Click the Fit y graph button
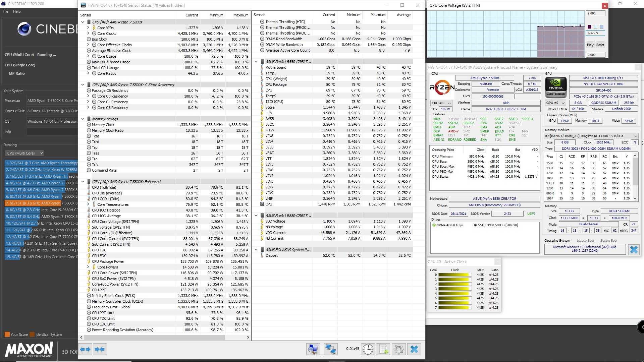 (590, 45)
